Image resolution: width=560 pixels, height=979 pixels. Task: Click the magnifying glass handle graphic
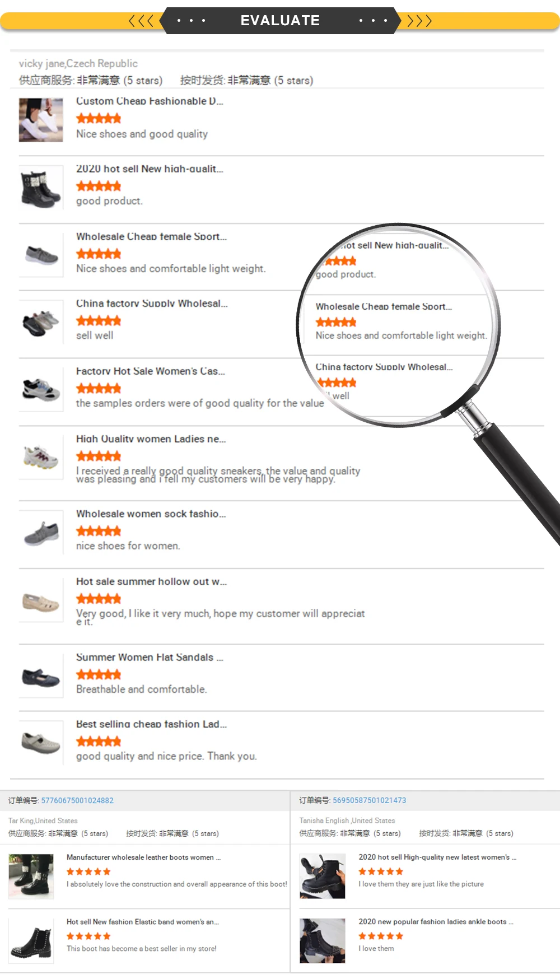pyautogui.click(x=512, y=476)
